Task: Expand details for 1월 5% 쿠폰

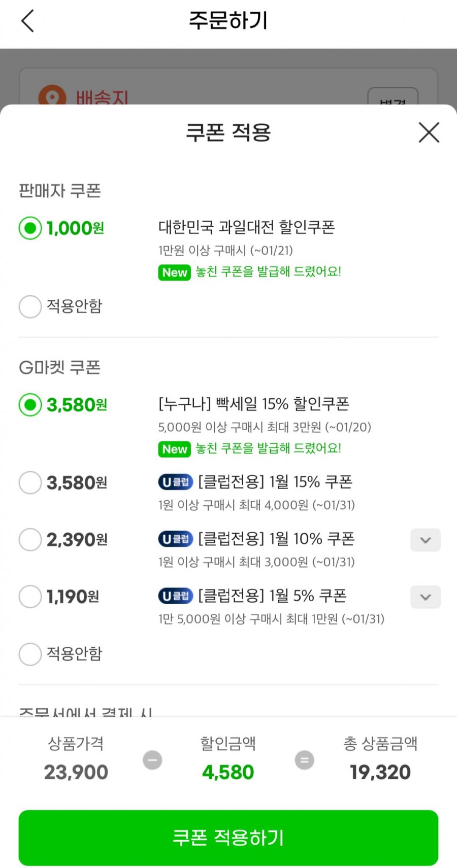Action: click(x=425, y=597)
